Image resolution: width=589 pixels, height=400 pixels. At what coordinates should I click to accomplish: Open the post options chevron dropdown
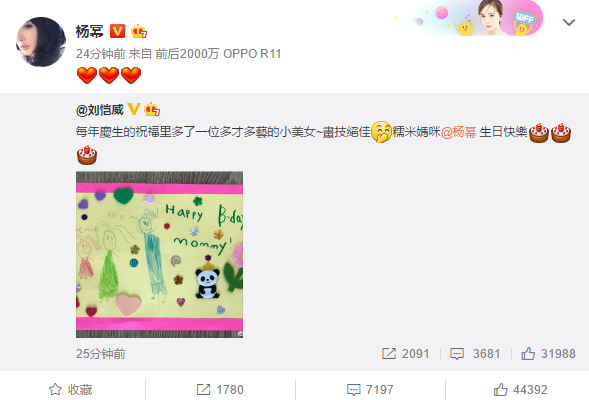point(569,23)
